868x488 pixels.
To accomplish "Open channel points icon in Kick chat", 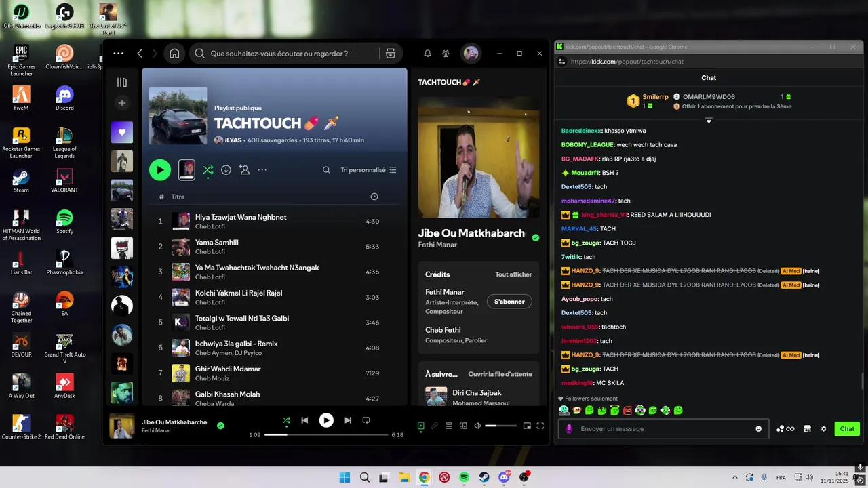I will click(x=785, y=428).
